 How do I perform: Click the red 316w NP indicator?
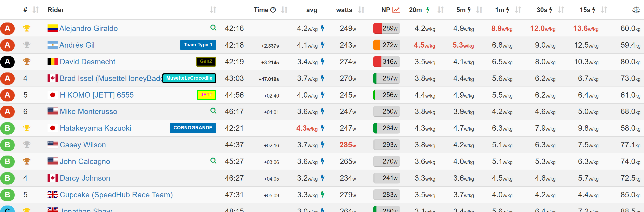pyautogui.click(x=386, y=62)
